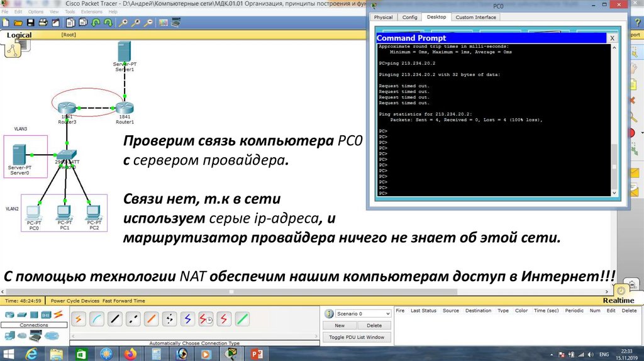Click the scenario information icon
This screenshot has height=361, width=644.
click(x=329, y=314)
